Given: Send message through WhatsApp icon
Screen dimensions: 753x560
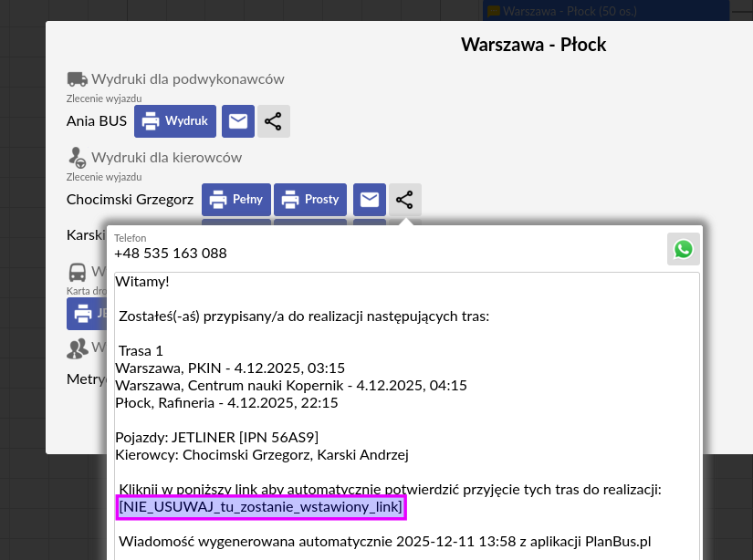Looking at the screenshot, I should (683, 249).
